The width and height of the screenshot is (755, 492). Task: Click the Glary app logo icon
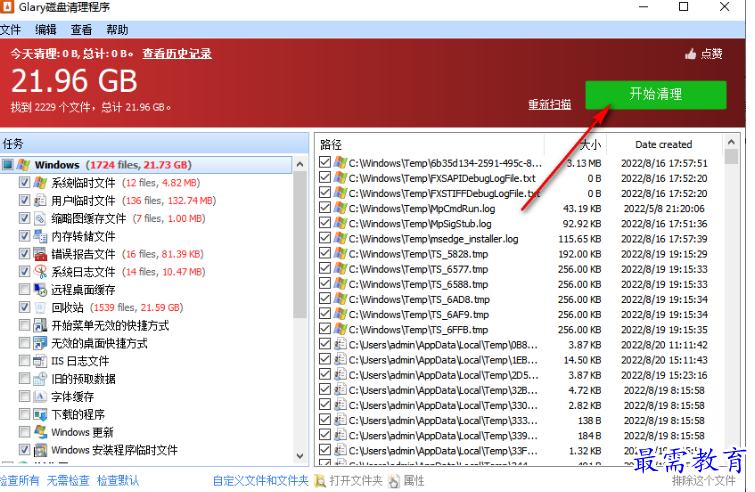tap(6, 7)
